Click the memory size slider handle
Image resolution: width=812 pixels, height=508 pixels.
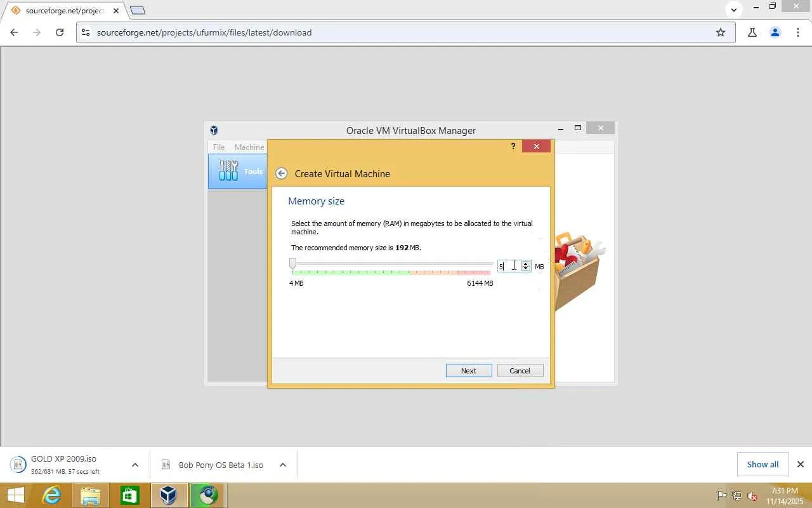[292, 263]
